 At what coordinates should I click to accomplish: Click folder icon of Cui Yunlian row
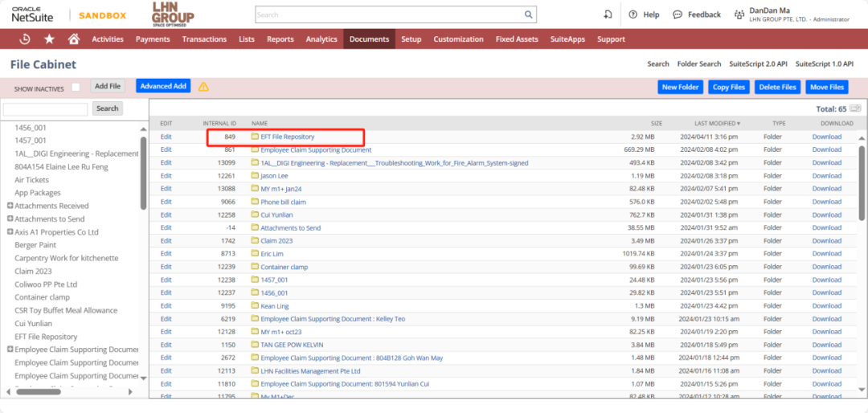[256, 215]
